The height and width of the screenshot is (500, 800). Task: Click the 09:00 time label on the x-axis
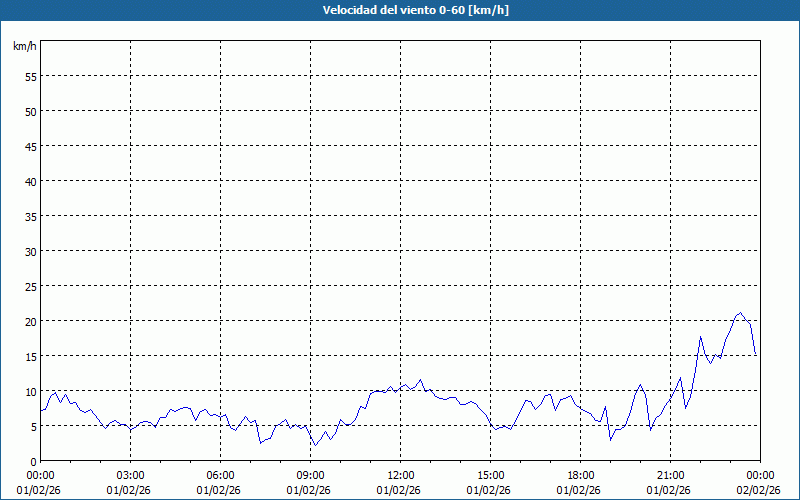pyautogui.click(x=311, y=476)
